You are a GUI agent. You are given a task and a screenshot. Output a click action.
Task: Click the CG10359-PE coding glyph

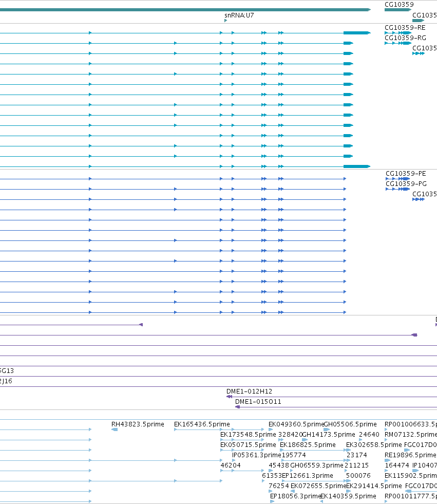(x=398, y=179)
